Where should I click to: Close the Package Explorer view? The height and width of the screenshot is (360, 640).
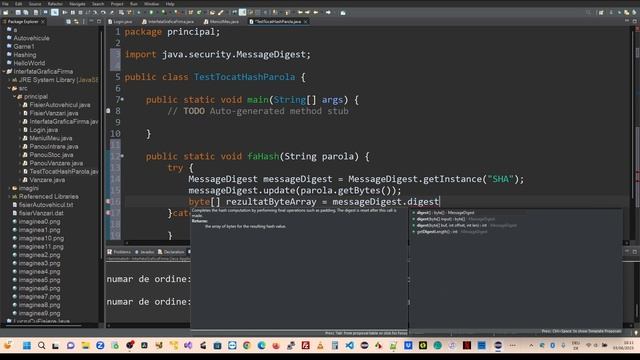point(43,22)
